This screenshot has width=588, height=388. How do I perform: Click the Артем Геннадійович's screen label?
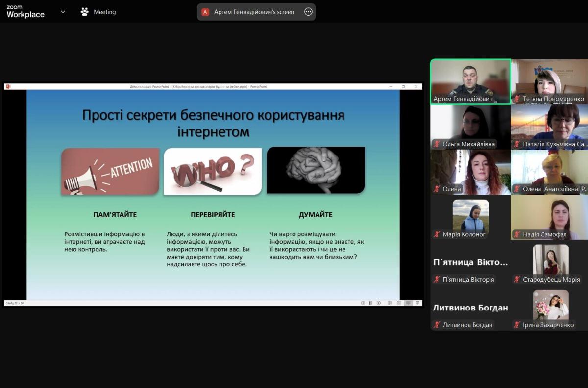coord(254,12)
